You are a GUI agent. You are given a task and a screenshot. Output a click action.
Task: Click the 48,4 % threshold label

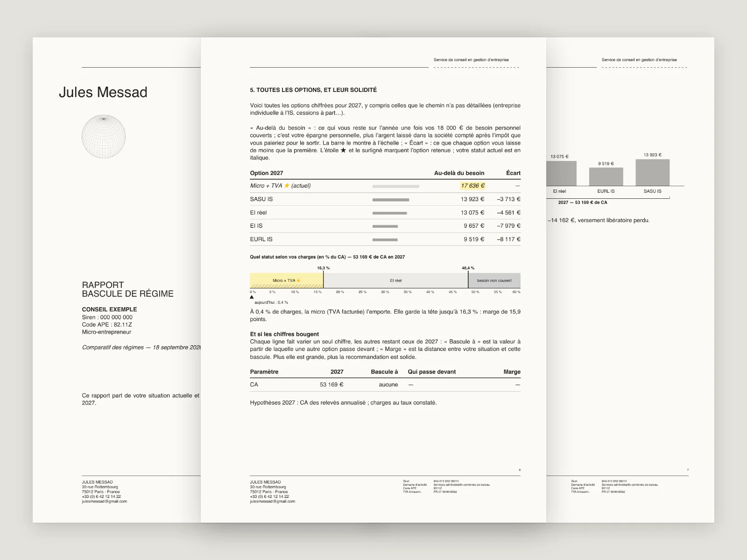coord(468,268)
